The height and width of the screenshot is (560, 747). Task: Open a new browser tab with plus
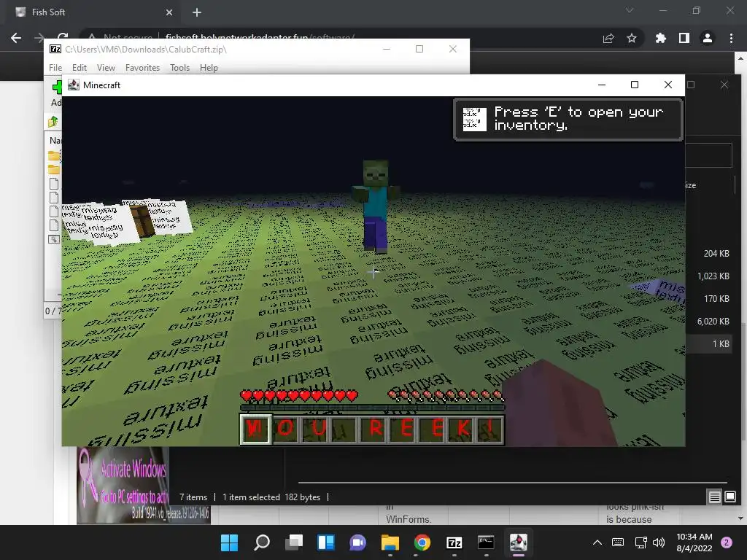click(197, 12)
